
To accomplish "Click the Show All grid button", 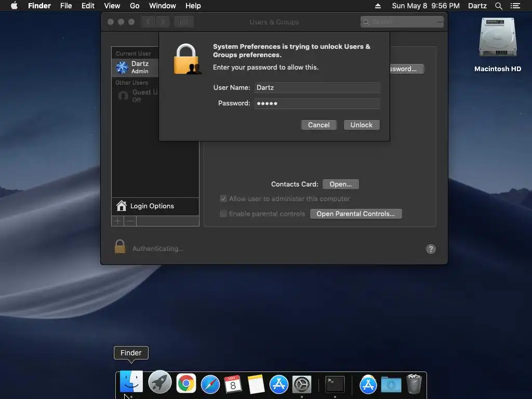I will click(184, 22).
